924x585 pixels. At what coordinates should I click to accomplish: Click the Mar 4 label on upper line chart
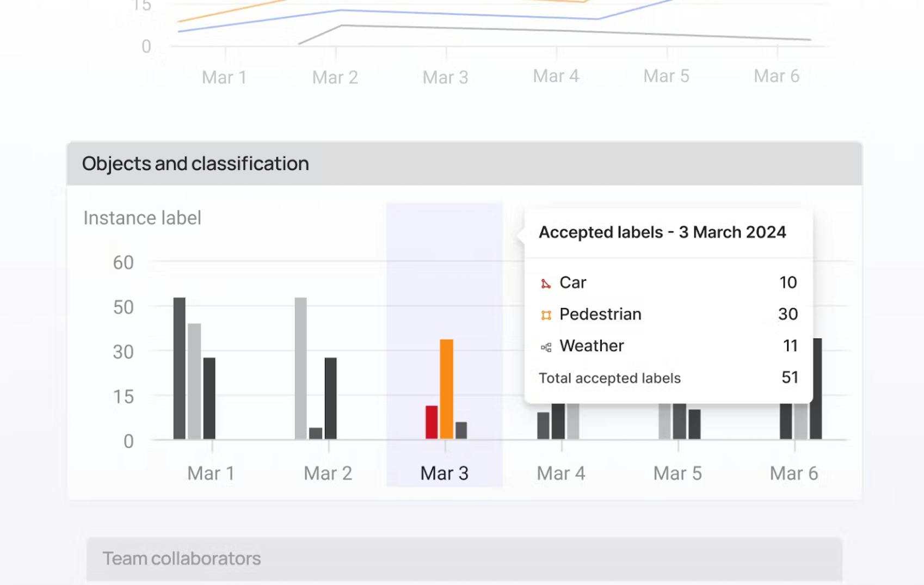click(556, 76)
